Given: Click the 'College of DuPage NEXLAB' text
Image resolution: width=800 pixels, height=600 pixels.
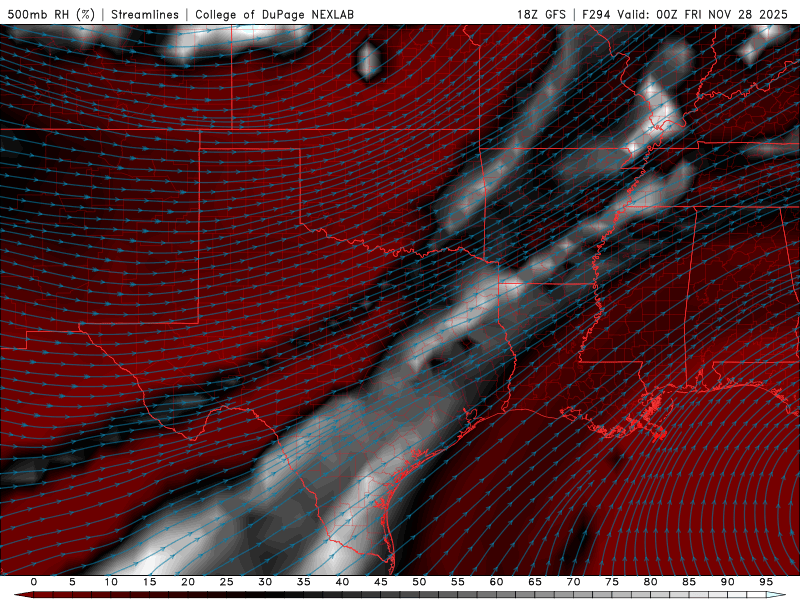Looking at the screenshot, I should point(274,14).
